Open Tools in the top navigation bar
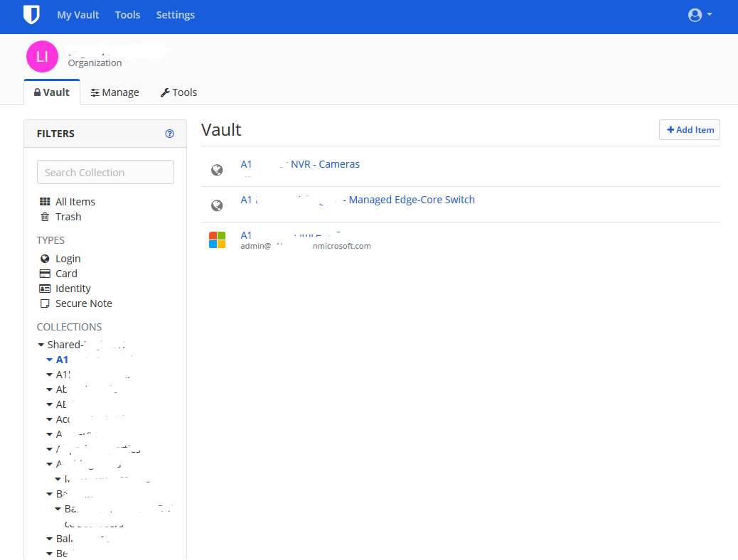 [127, 15]
